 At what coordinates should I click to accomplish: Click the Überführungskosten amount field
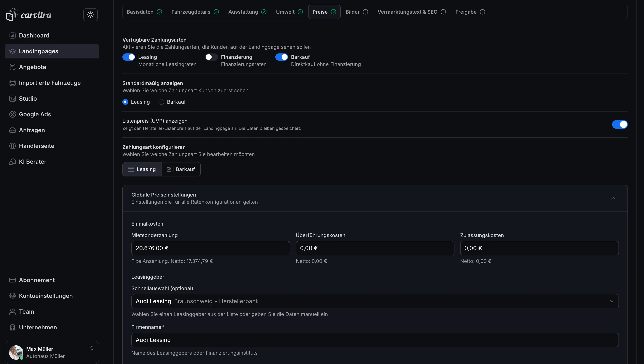coord(375,248)
